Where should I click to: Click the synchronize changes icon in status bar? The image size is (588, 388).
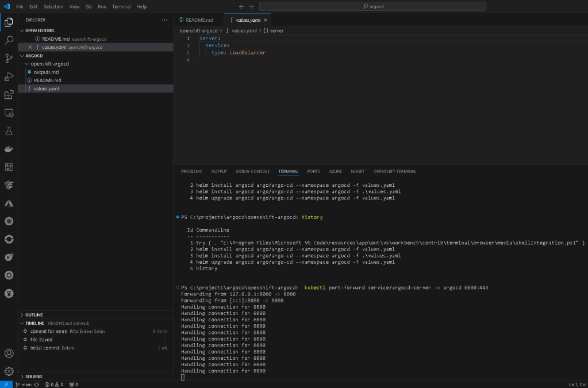pos(36,385)
